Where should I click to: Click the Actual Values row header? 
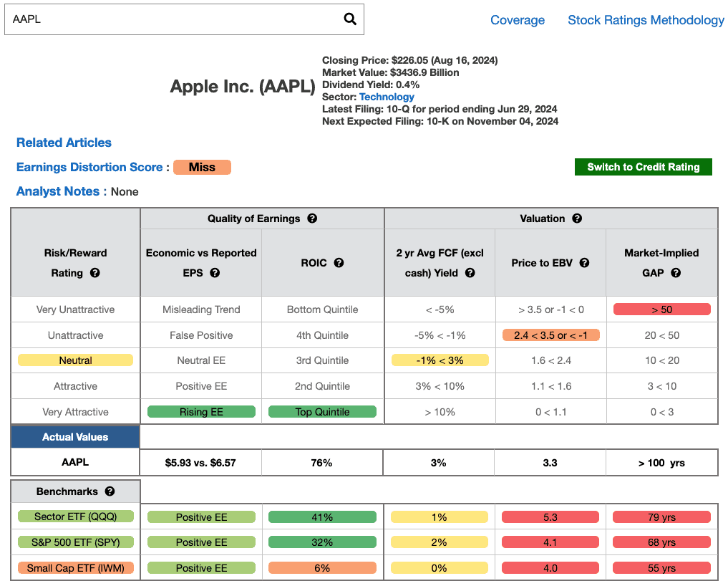pos(75,437)
